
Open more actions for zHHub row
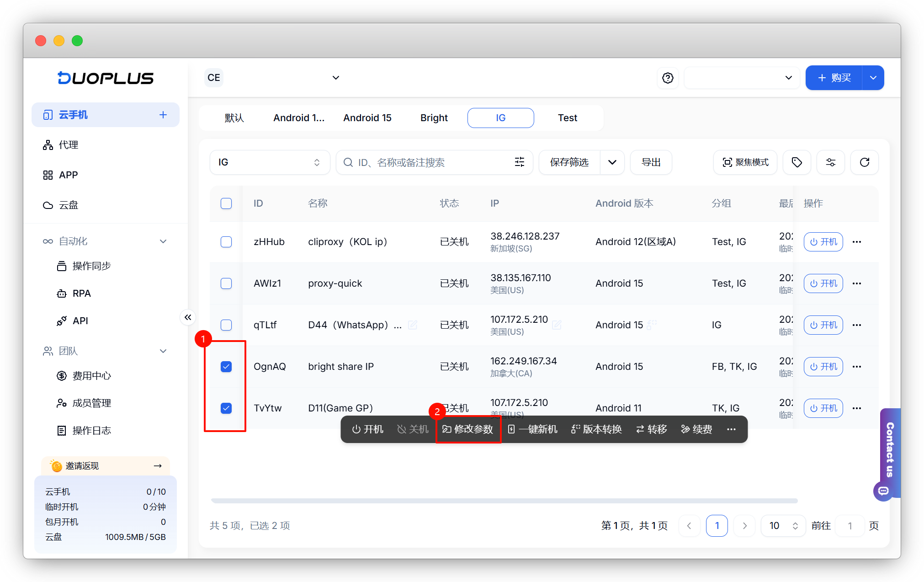pyautogui.click(x=857, y=242)
